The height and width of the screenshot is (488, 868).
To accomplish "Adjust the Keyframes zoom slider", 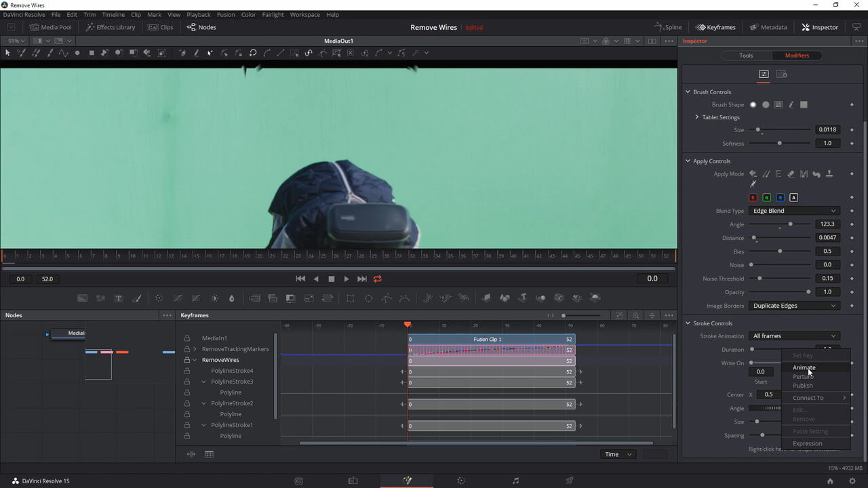I will point(581,315).
